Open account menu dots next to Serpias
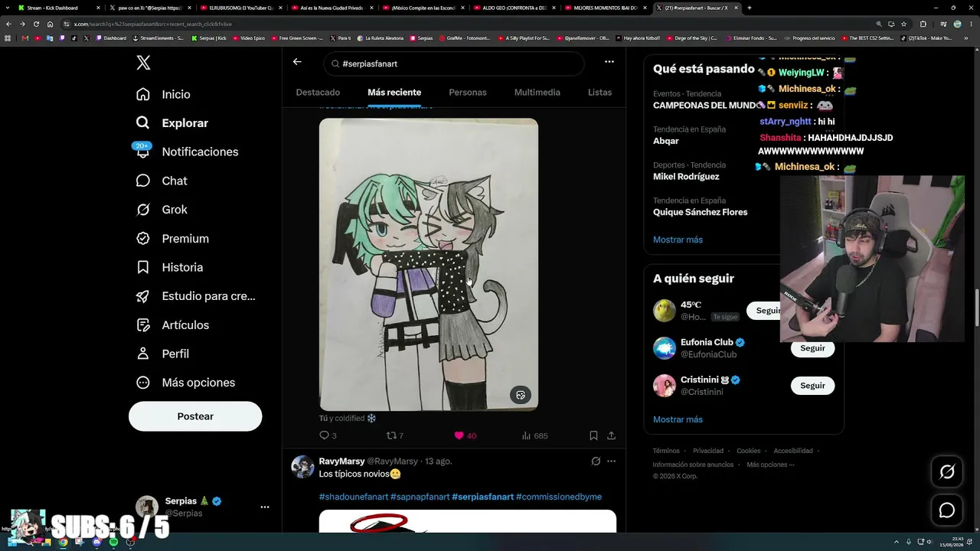980x551 pixels. pos(265,507)
